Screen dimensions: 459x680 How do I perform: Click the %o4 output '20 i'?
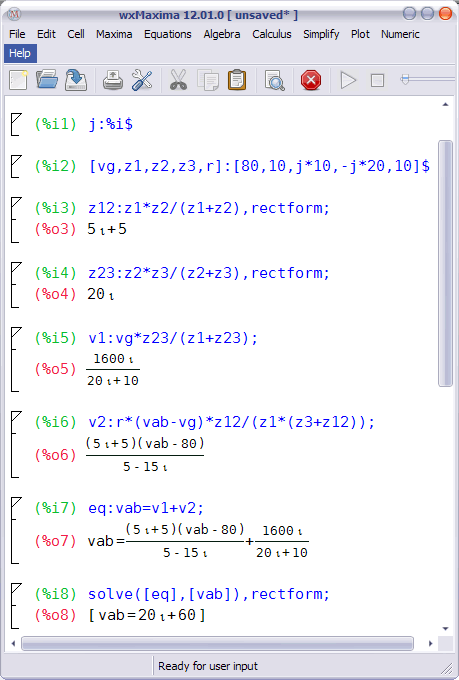click(101, 294)
